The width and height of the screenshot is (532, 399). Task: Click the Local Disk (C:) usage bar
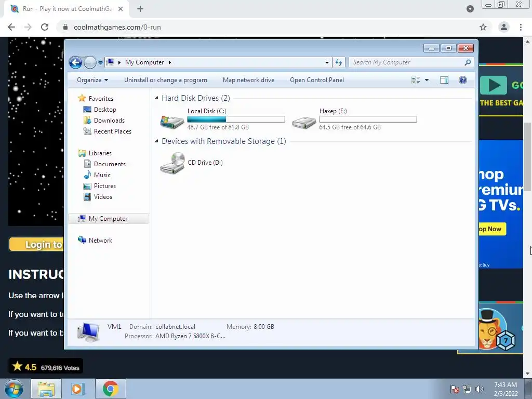[x=236, y=119]
